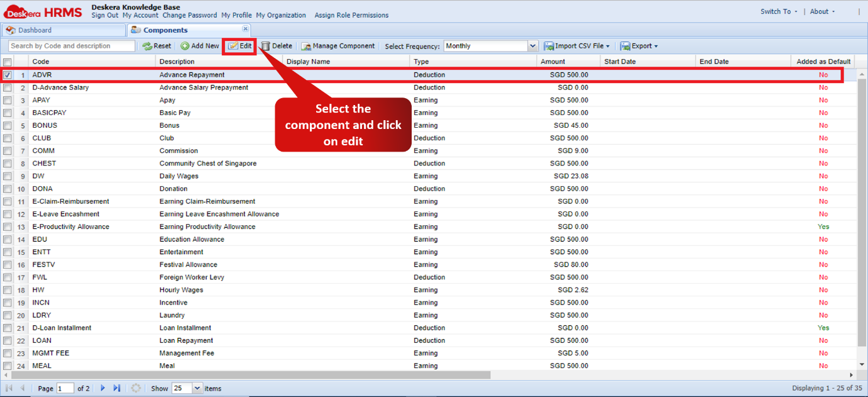The height and width of the screenshot is (397, 868).
Task: Sort by the Code column header
Action: click(x=92, y=62)
